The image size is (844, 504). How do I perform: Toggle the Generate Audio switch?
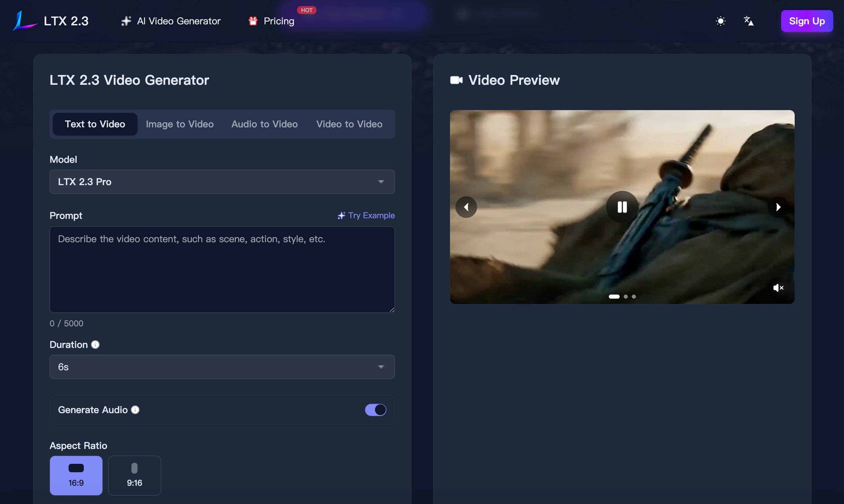(x=375, y=410)
